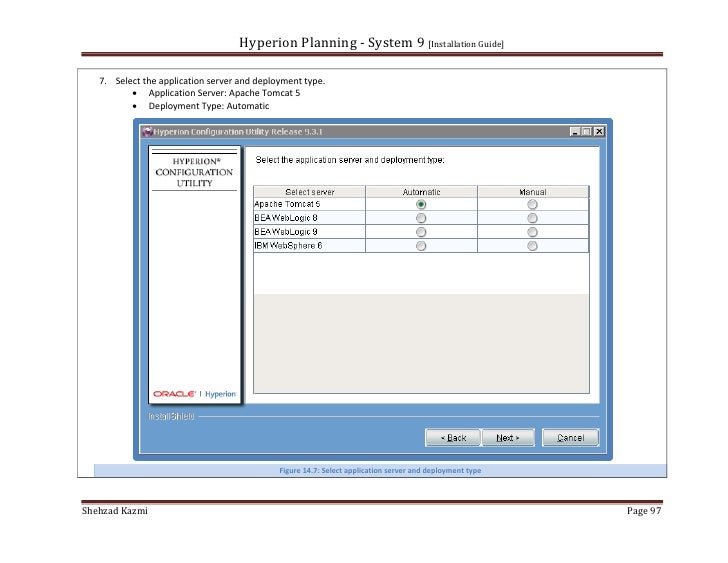The width and height of the screenshot is (728, 563).
Task: Click the Page 97 footer text
Action: pyautogui.click(x=644, y=511)
